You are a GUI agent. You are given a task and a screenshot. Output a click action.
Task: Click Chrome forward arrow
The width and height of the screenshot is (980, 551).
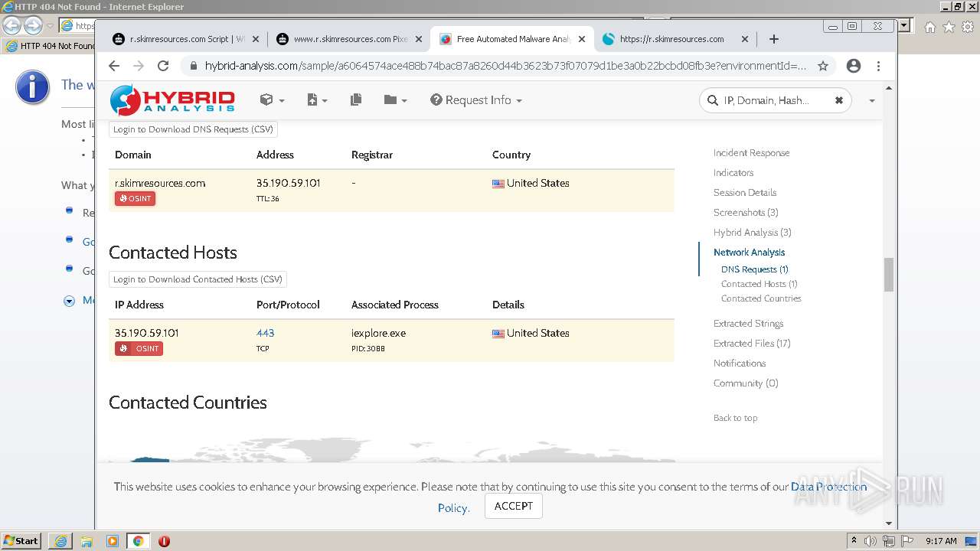tap(139, 66)
